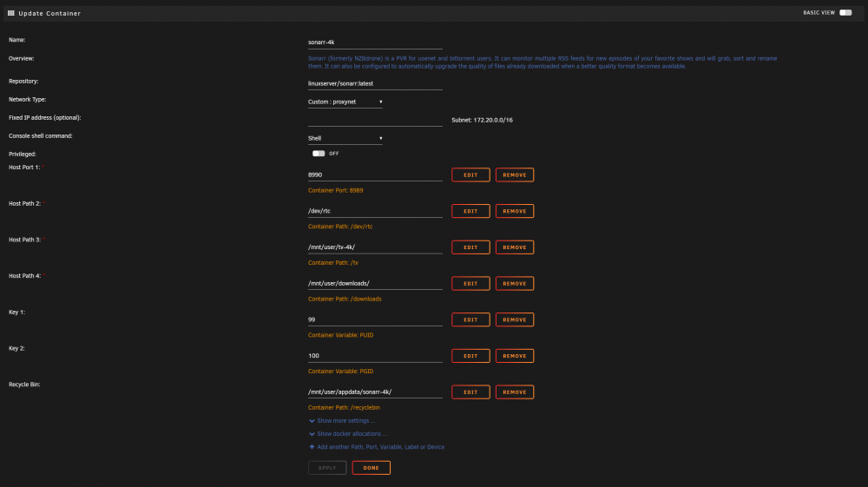
Task: Click the Container Path: /tv text
Action: coord(333,263)
